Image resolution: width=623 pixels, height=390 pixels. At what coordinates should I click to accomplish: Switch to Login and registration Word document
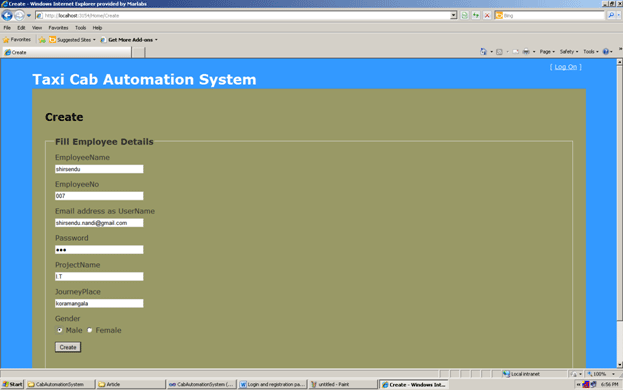(x=273, y=384)
